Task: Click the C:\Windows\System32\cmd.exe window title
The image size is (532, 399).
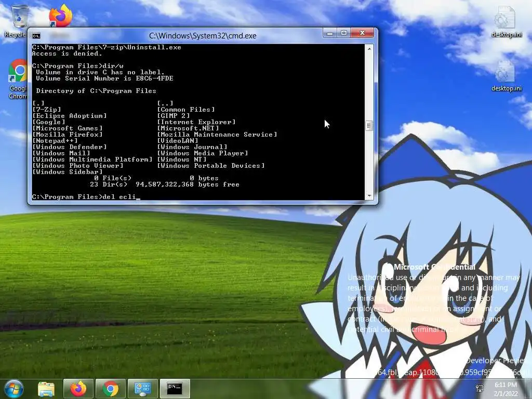Action: click(x=203, y=36)
